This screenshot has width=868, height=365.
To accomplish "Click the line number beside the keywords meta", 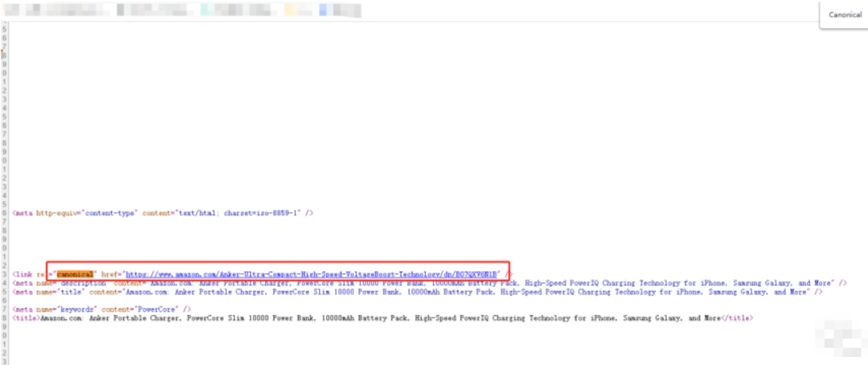I will (x=4, y=310).
